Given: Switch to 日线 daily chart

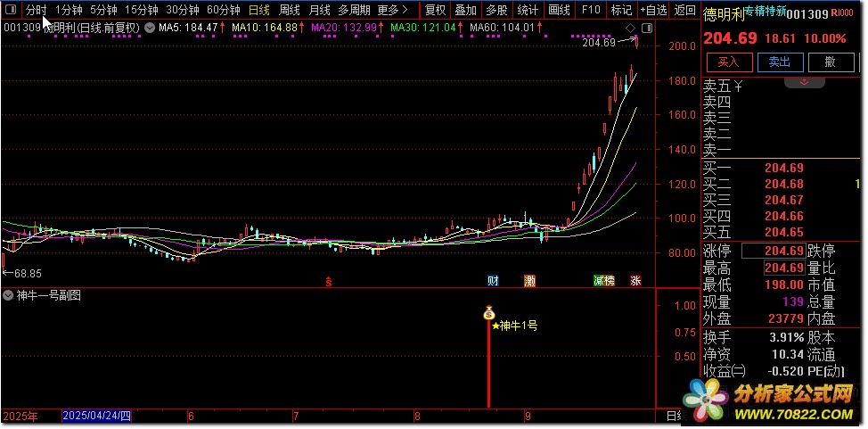Looking at the screenshot, I should point(259,10).
